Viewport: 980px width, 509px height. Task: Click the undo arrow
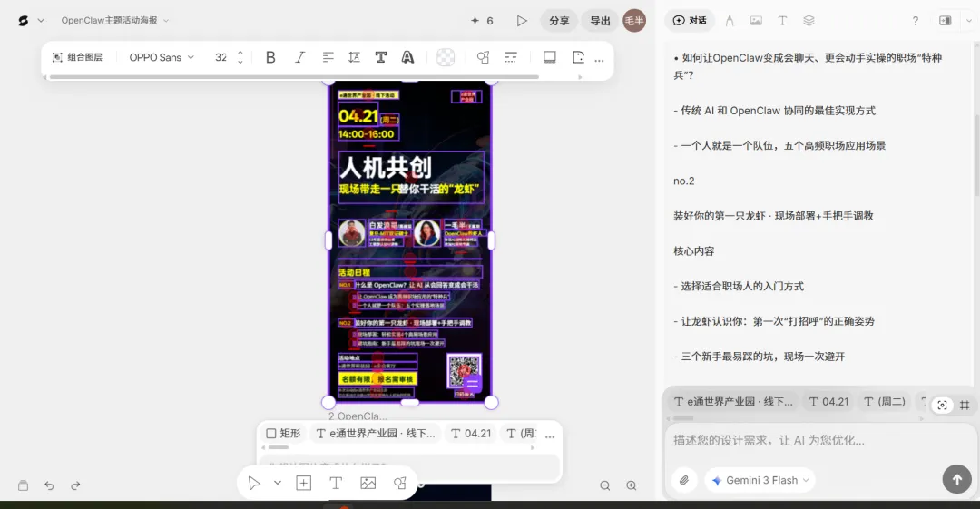click(49, 485)
